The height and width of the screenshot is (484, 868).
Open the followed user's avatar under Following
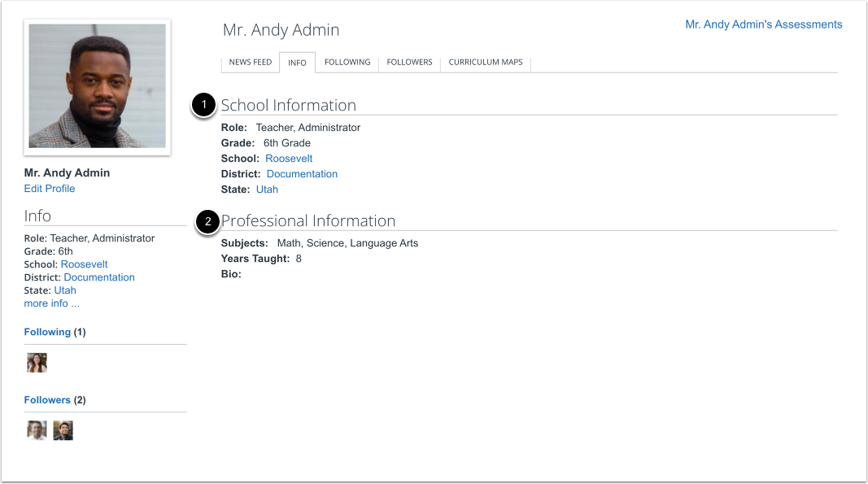pyautogui.click(x=37, y=362)
